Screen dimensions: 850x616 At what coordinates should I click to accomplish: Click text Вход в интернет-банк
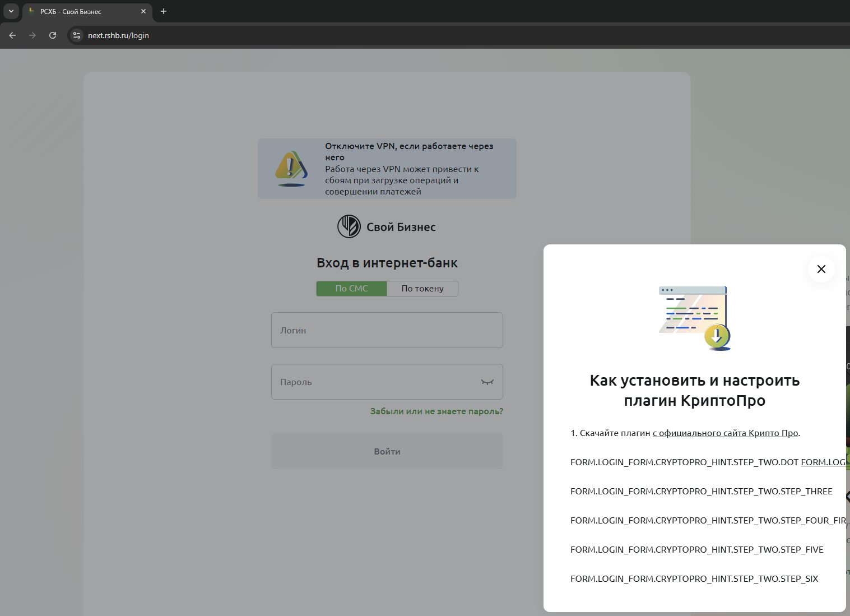coord(387,263)
